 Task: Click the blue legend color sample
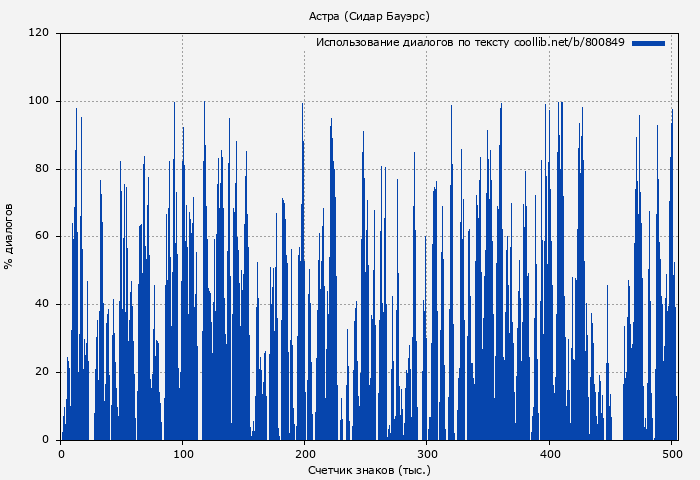[648, 43]
